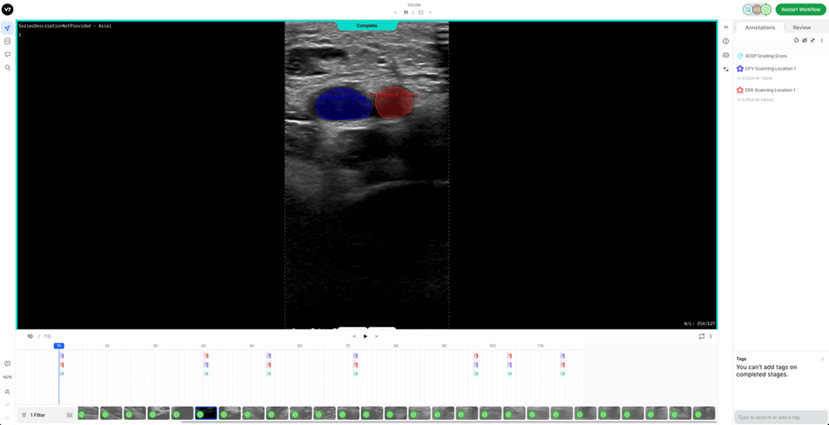Click the Restart Workflow button
829x425 pixels.
coord(800,10)
